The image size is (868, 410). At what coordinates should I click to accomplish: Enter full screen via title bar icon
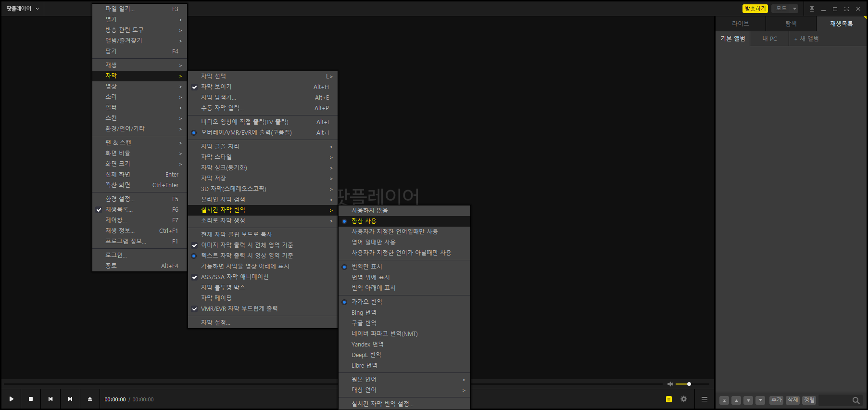[846, 9]
